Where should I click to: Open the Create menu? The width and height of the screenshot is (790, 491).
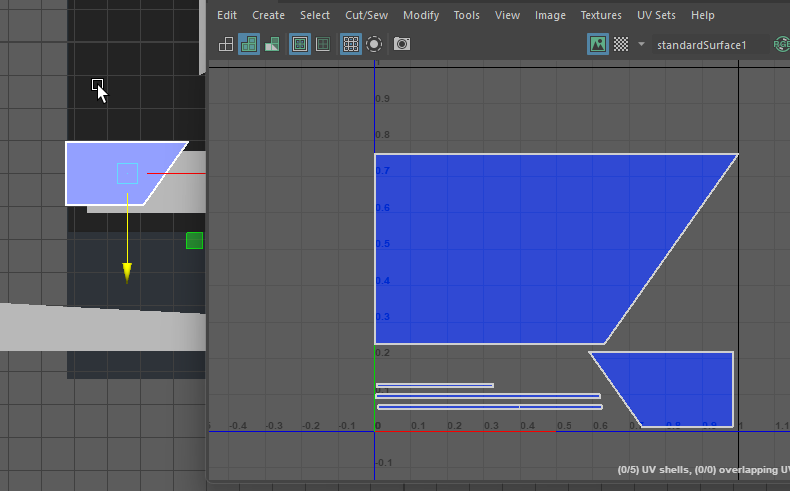click(268, 15)
